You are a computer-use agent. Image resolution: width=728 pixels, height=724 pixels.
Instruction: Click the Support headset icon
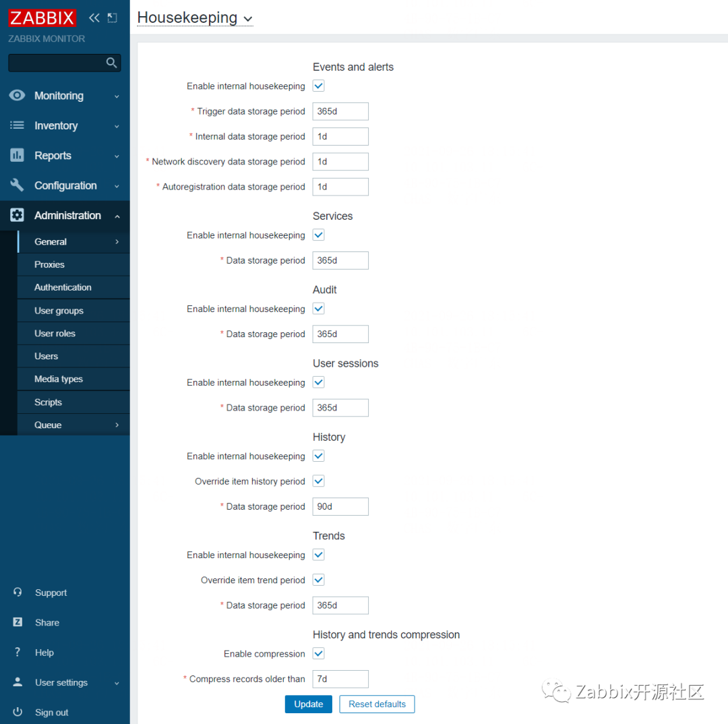(x=18, y=592)
